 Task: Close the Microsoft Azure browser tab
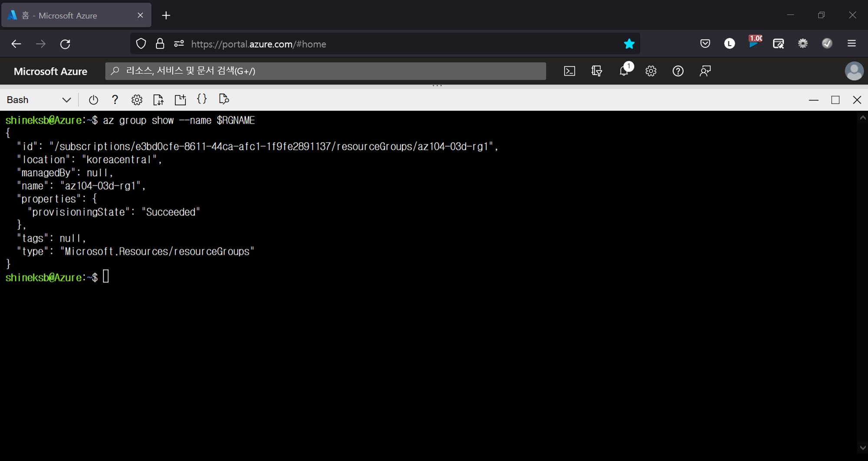pos(140,16)
